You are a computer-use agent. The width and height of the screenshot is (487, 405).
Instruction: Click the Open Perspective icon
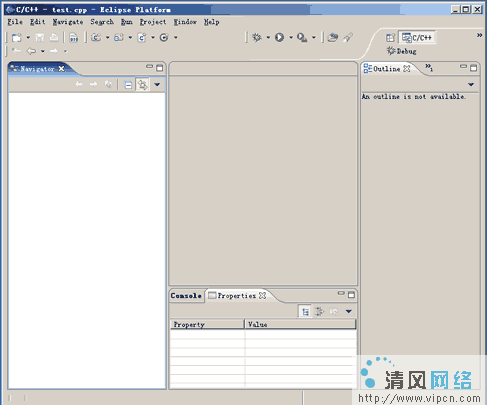[390, 38]
